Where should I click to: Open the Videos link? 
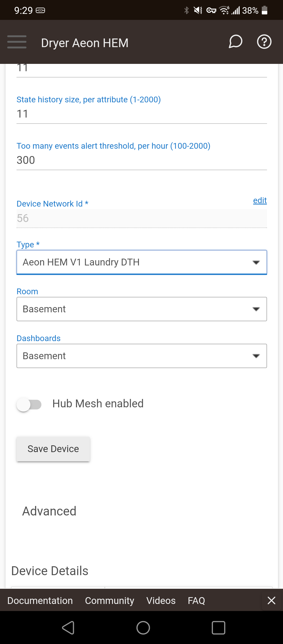coord(161,601)
